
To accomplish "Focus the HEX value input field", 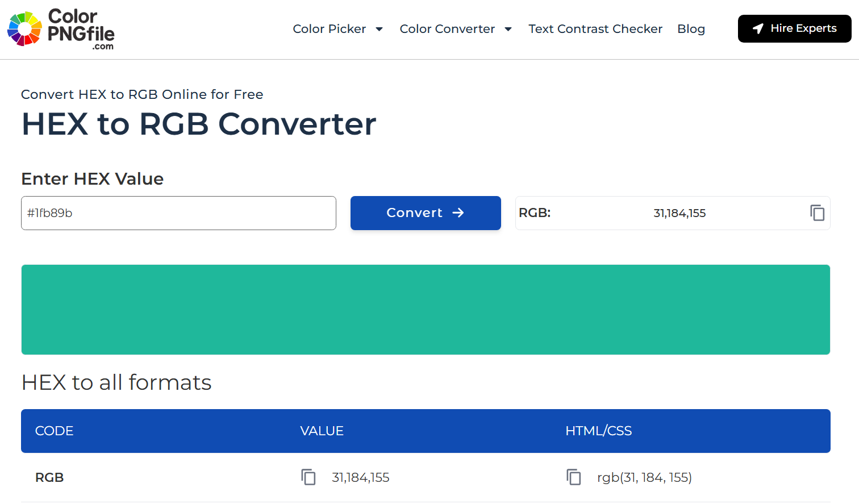I will [178, 213].
